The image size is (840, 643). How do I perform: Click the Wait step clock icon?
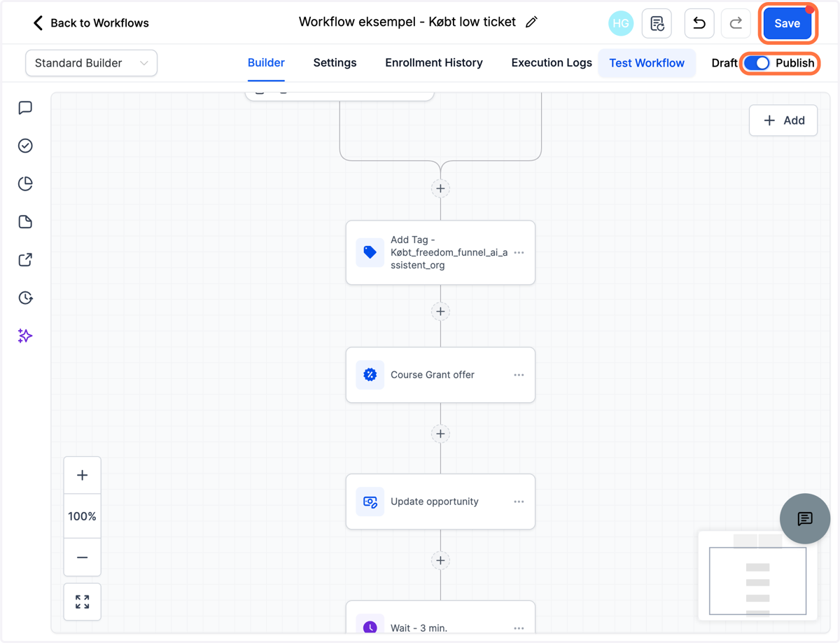pos(370,627)
